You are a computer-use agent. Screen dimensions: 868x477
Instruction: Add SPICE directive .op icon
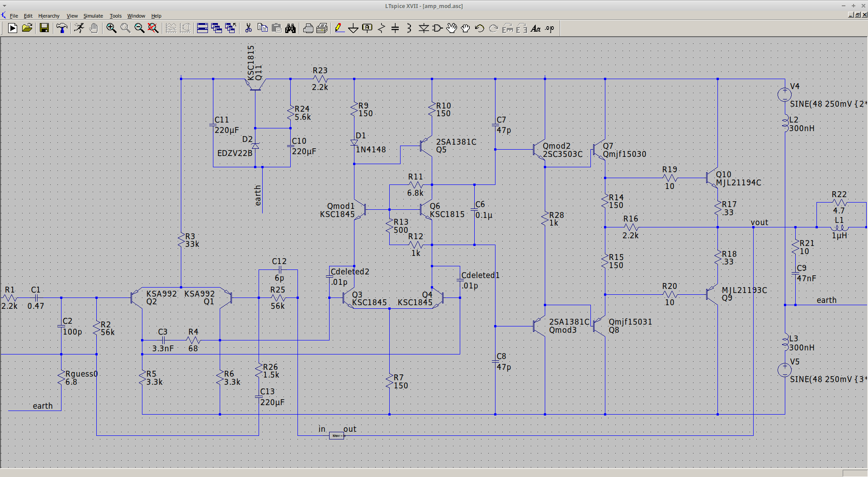click(x=550, y=28)
